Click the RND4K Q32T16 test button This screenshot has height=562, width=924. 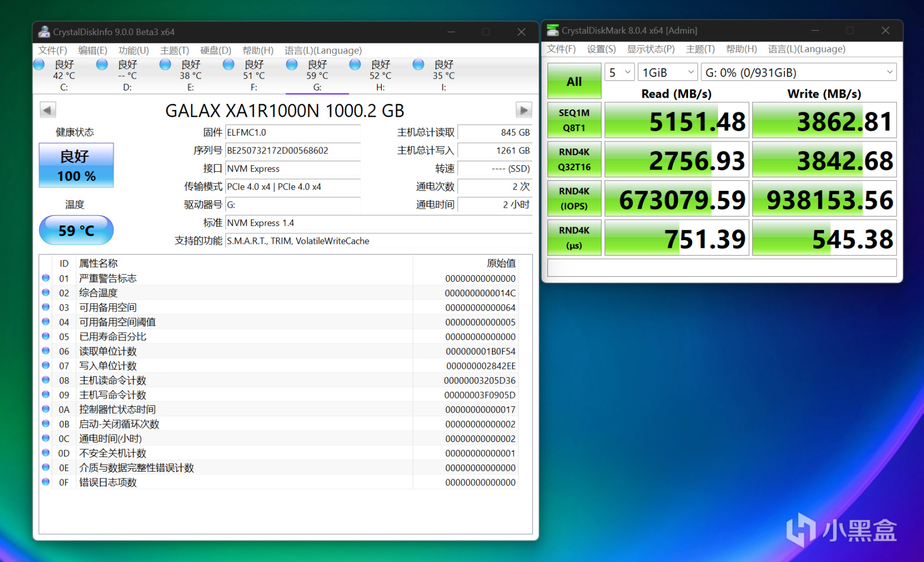pos(574,159)
